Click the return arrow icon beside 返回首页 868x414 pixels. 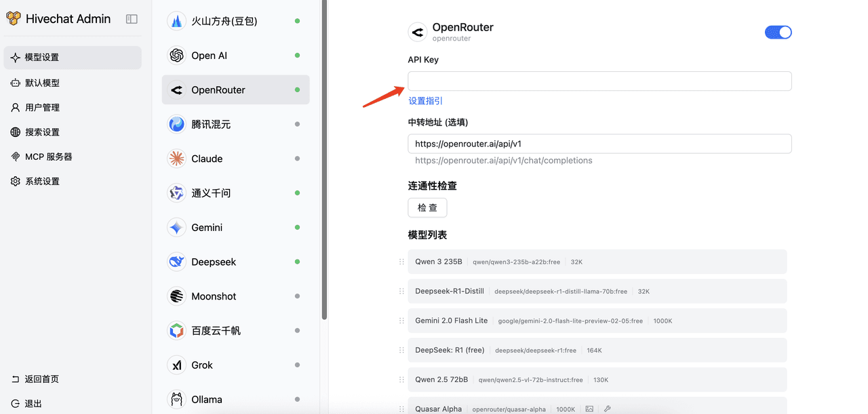15,379
